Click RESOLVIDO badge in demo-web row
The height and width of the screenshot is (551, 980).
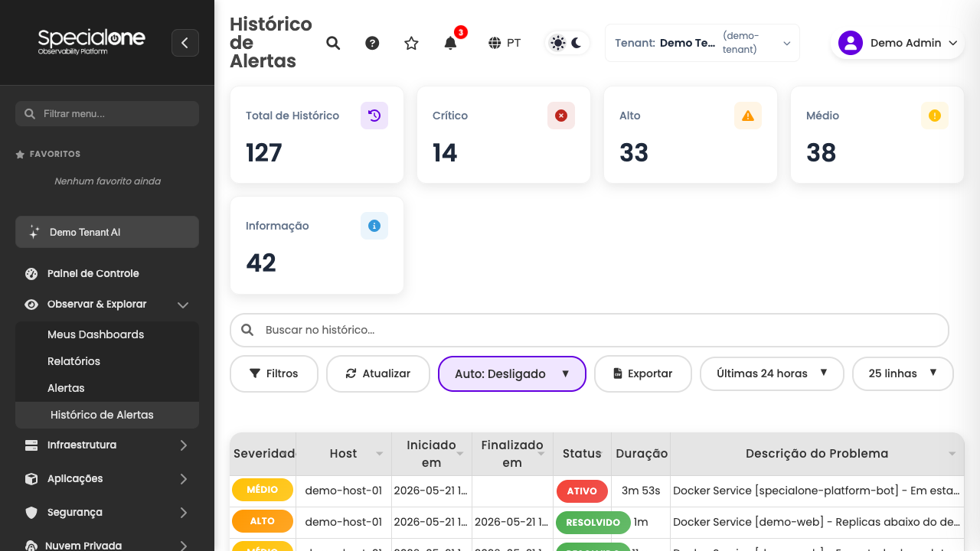[593, 523]
